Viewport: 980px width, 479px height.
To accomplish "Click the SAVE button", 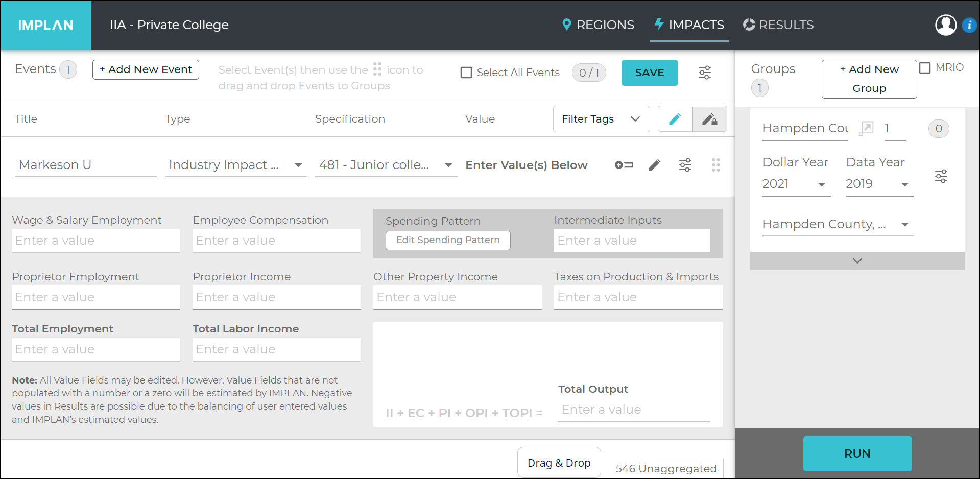I will click(650, 73).
